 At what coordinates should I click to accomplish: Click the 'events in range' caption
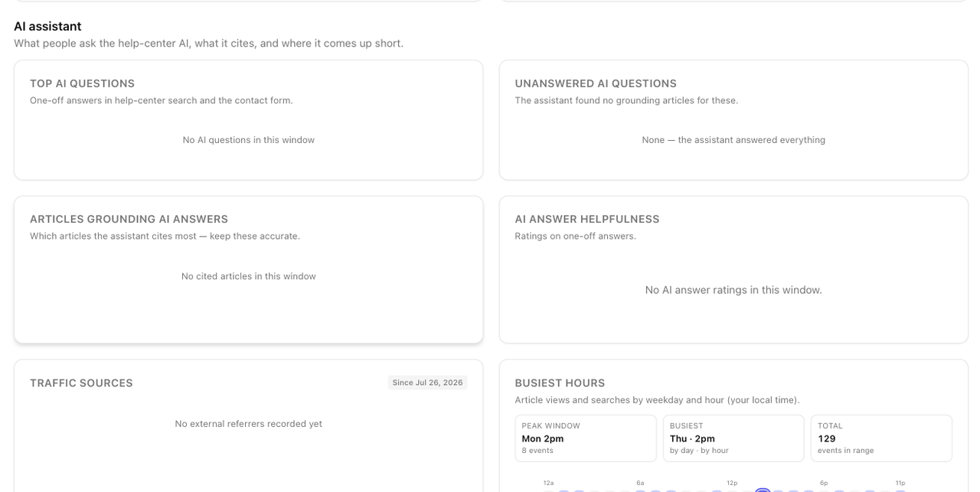(845, 451)
